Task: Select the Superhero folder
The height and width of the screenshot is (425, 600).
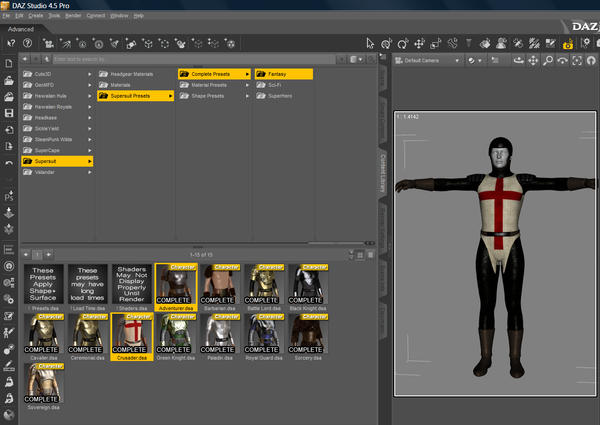Action: click(x=283, y=97)
